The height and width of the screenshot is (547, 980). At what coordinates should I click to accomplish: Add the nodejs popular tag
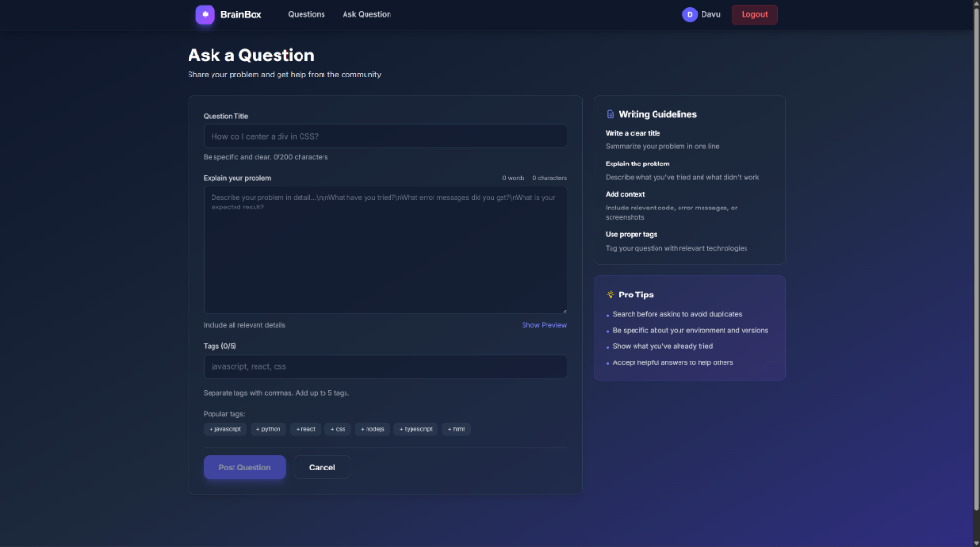(x=372, y=429)
